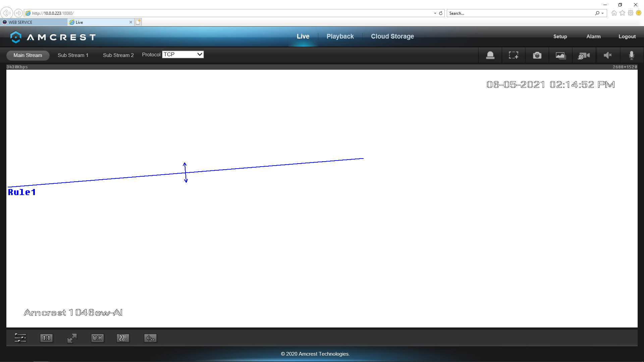
Task: Enable two-way talk microphone icon
Action: (x=631, y=55)
